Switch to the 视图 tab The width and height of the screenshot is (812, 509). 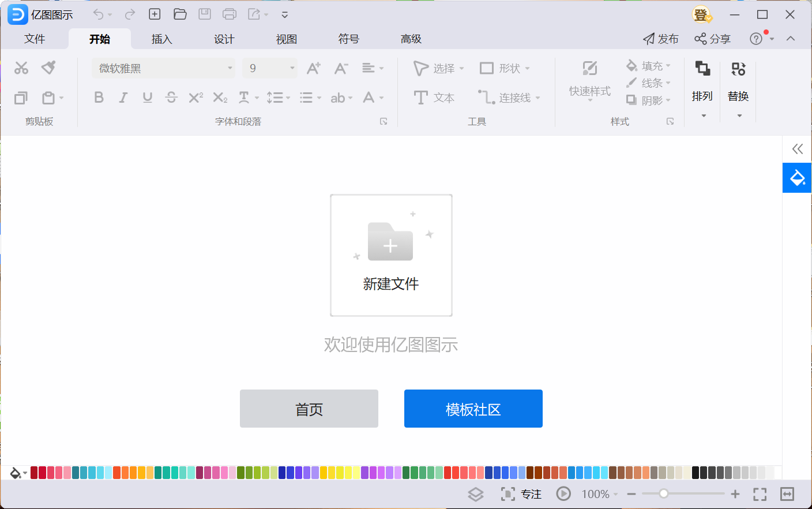pyautogui.click(x=286, y=39)
